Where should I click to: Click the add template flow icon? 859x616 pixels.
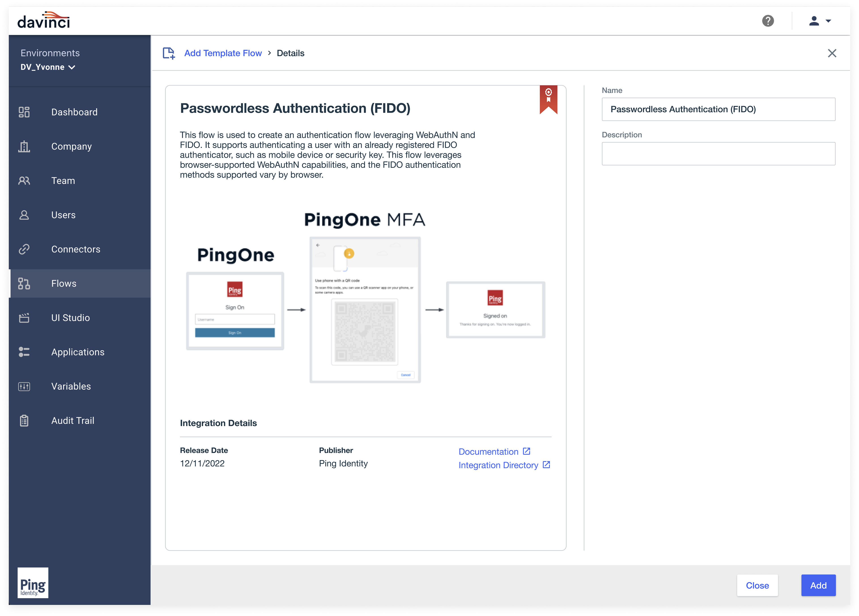169,53
